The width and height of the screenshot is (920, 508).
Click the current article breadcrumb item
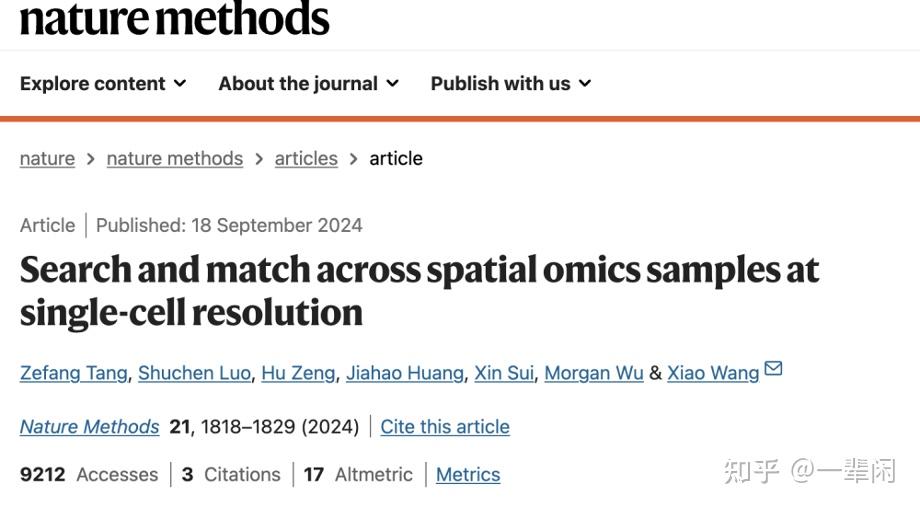tap(396, 158)
